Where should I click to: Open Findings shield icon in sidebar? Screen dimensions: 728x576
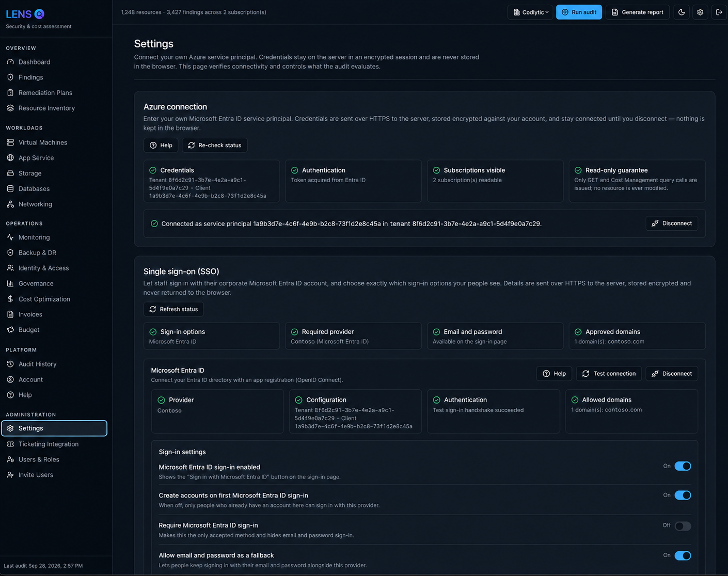(10, 77)
